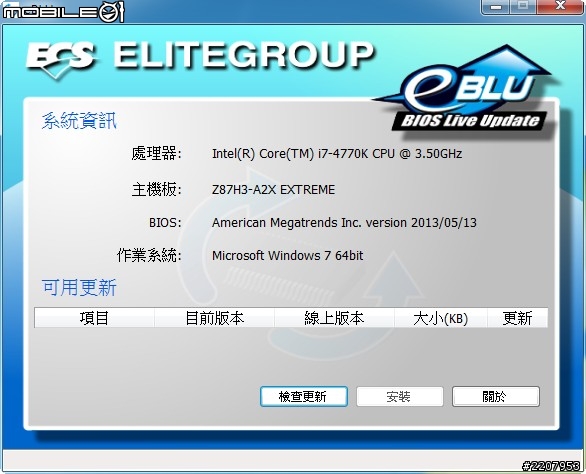Click the 作業系統: label

(149, 256)
